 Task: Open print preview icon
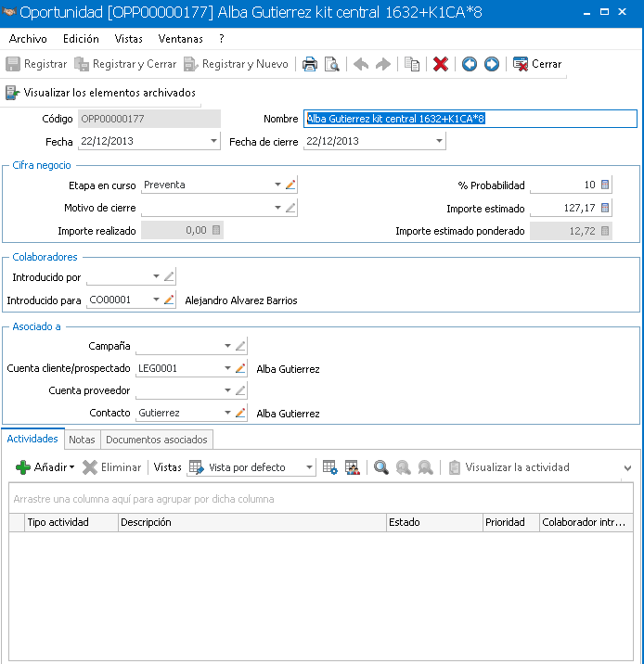(332, 64)
